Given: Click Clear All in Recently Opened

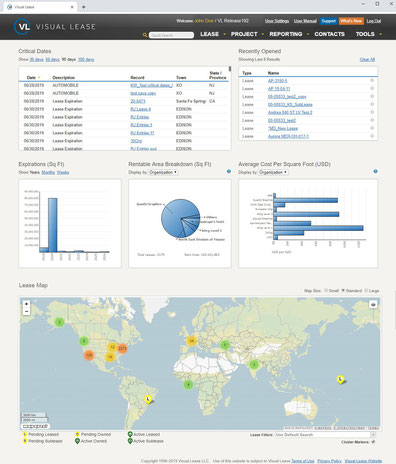Looking at the screenshot, I should click(367, 59).
